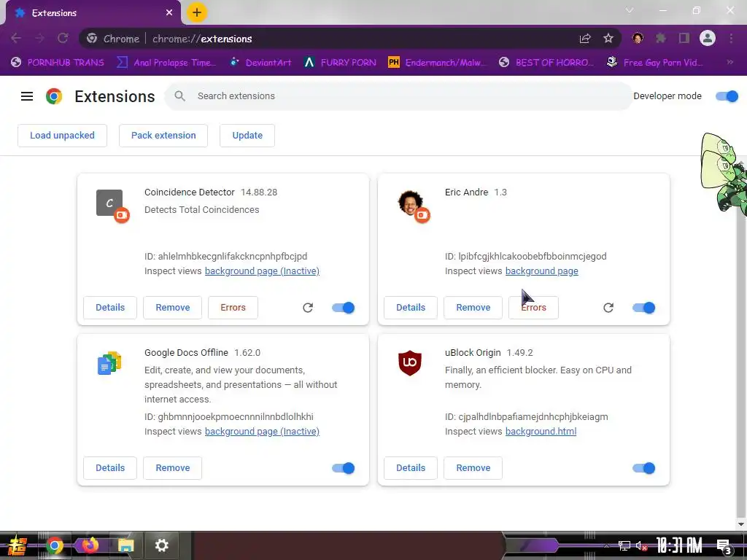Click the Load unpacked button

point(63,136)
